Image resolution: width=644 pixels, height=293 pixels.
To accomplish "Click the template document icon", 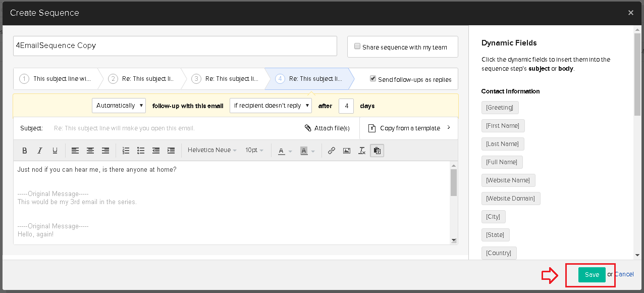I will click(x=372, y=128).
